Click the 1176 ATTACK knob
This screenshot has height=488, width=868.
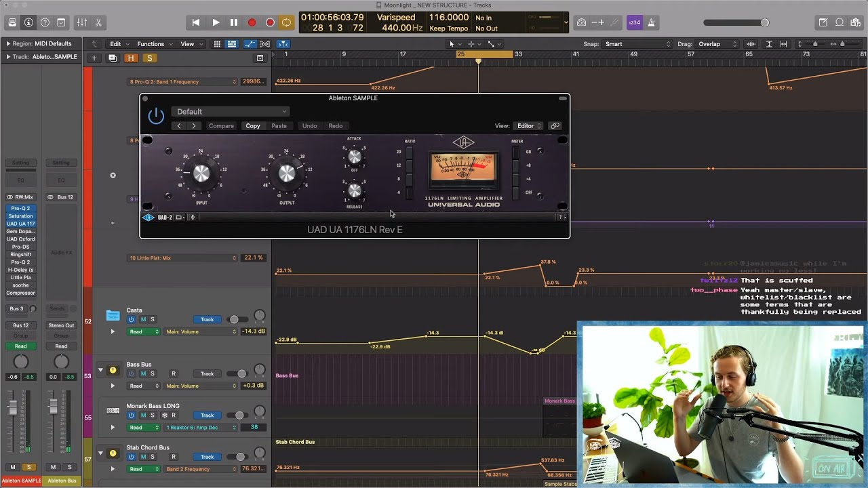tap(354, 157)
